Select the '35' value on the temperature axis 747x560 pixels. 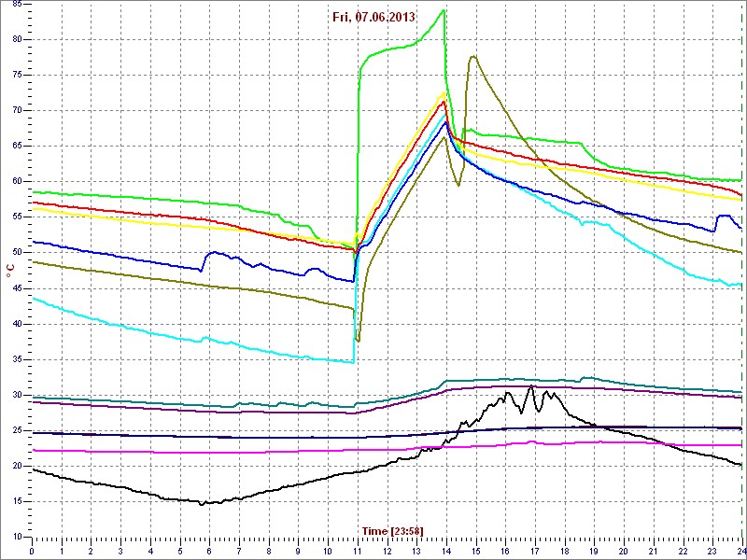click(15, 359)
